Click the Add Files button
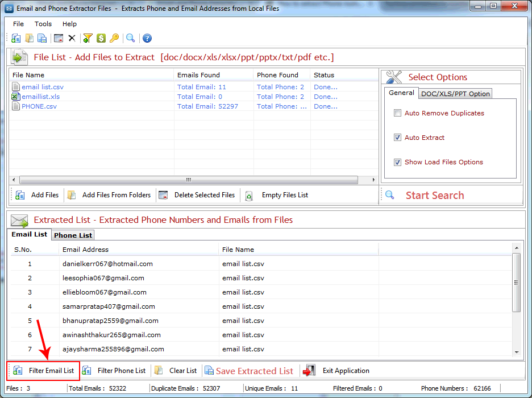Image resolution: width=532 pixels, height=398 pixels. click(x=37, y=195)
